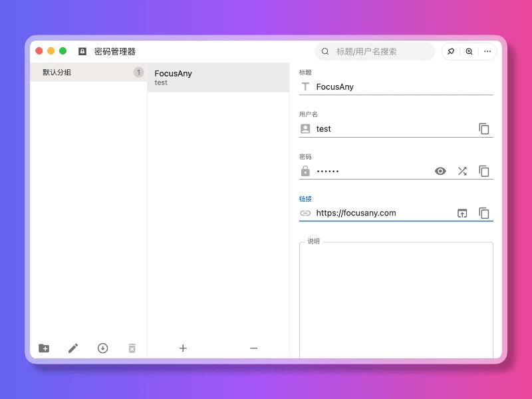The width and height of the screenshot is (532, 399).
Task: Create a new group with folder icon
Action: click(44, 348)
